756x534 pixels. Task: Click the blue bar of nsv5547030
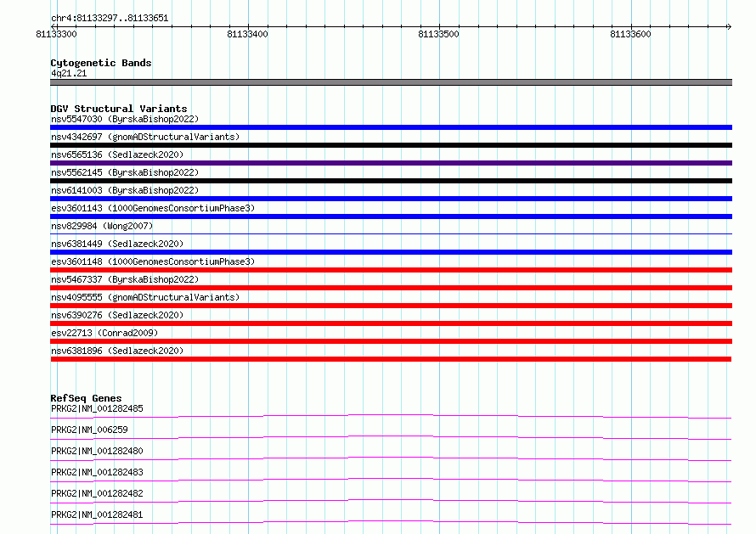(x=391, y=127)
